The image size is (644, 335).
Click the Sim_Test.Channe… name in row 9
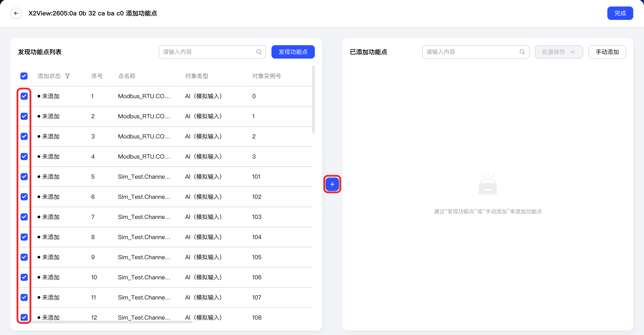(x=144, y=257)
